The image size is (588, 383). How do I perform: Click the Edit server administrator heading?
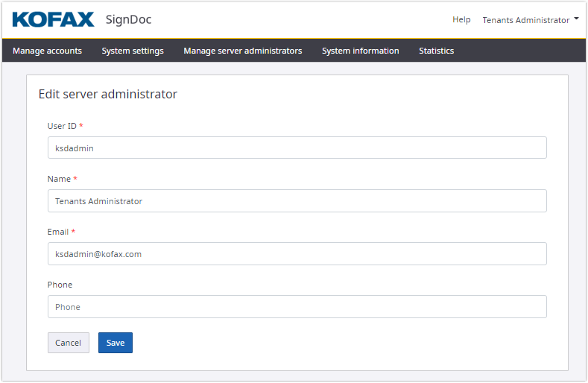107,95
